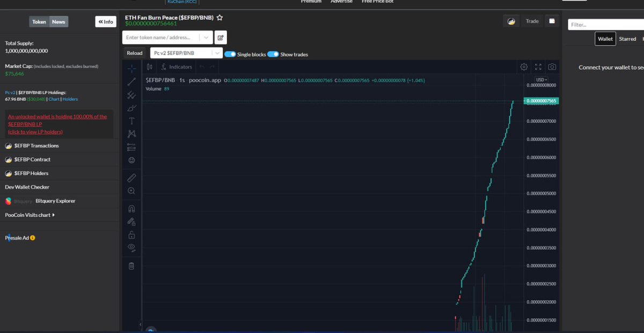This screenshot has width=644, height=333.
Task: Open the prediction and measurement tools
Action: pos(131,147)
